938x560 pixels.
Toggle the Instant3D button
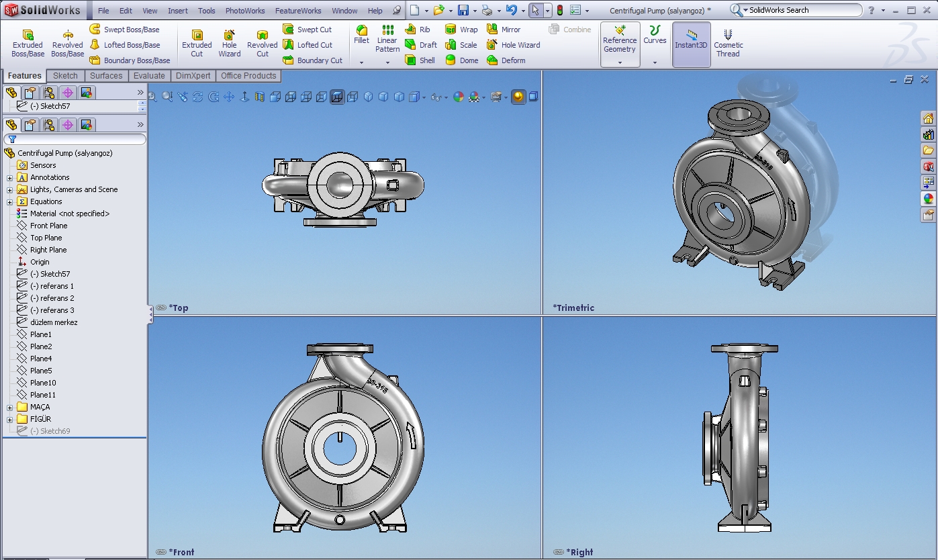pyautogui.click(x=692, y=43)
